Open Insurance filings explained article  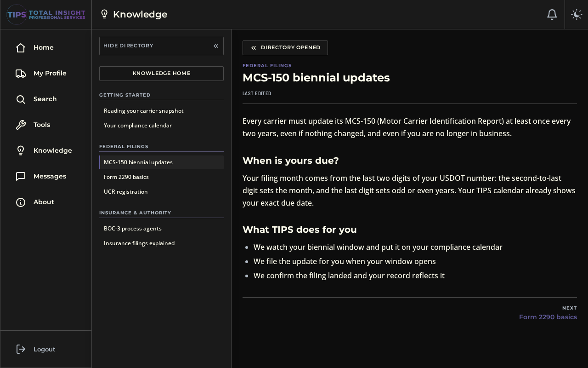point(161,243)
